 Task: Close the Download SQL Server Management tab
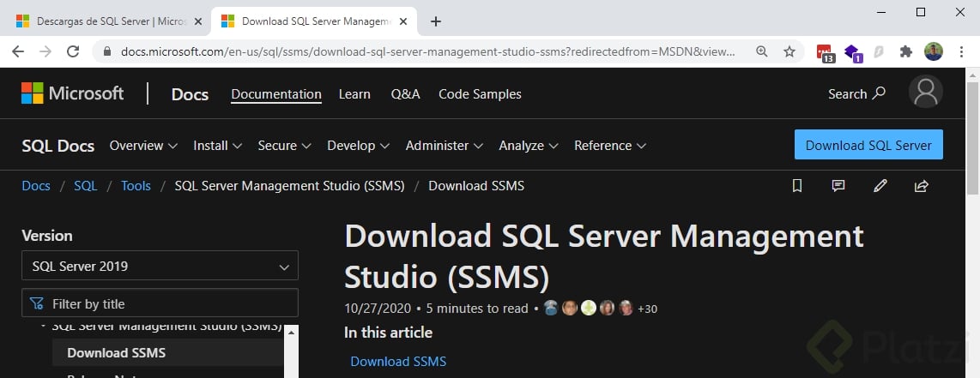(403, 21)
